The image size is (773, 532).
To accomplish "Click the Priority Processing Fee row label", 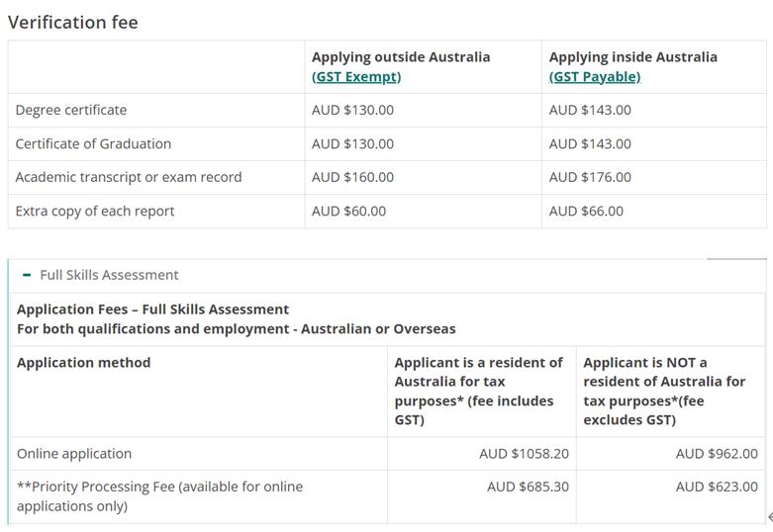I will [x=160, y=487].
